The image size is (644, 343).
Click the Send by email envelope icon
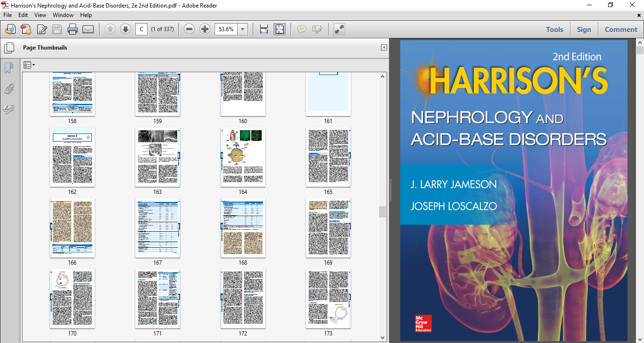pyautogui.click(x=88, y=29)
